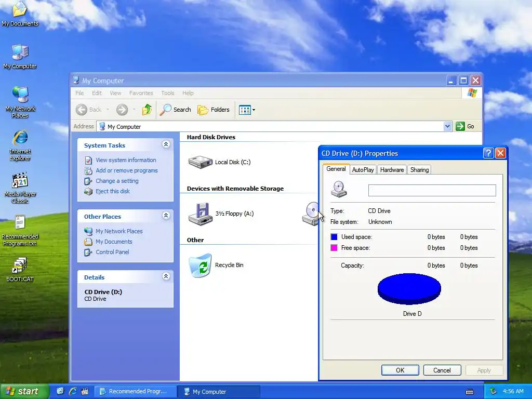The image size is (532, 399).
Task: Collapse the System Tasks panel
Action: pyautogui.click(x=166, y=144)
